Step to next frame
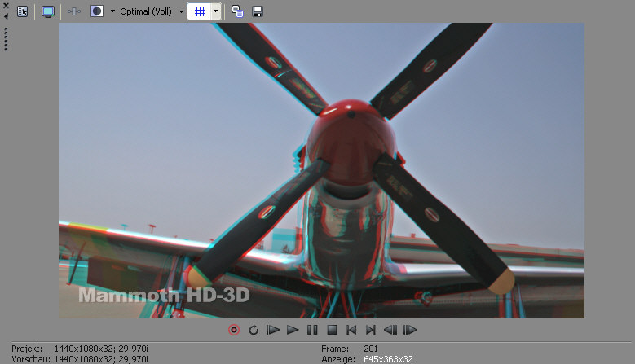 click(410, 330)
